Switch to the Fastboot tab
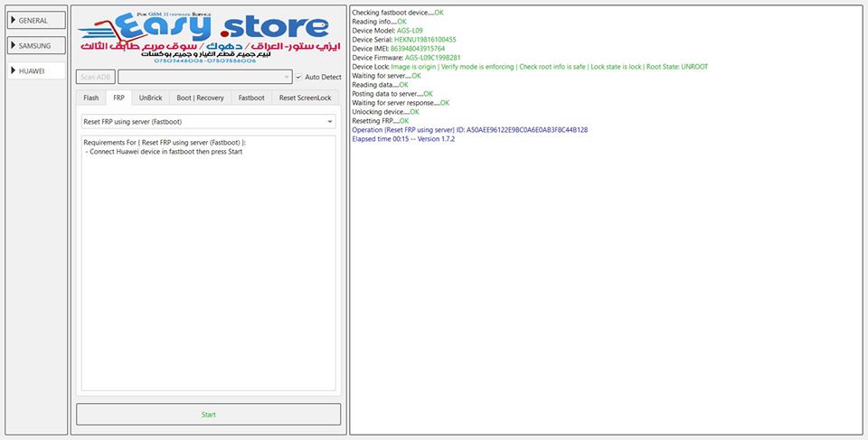 [251, 98]
